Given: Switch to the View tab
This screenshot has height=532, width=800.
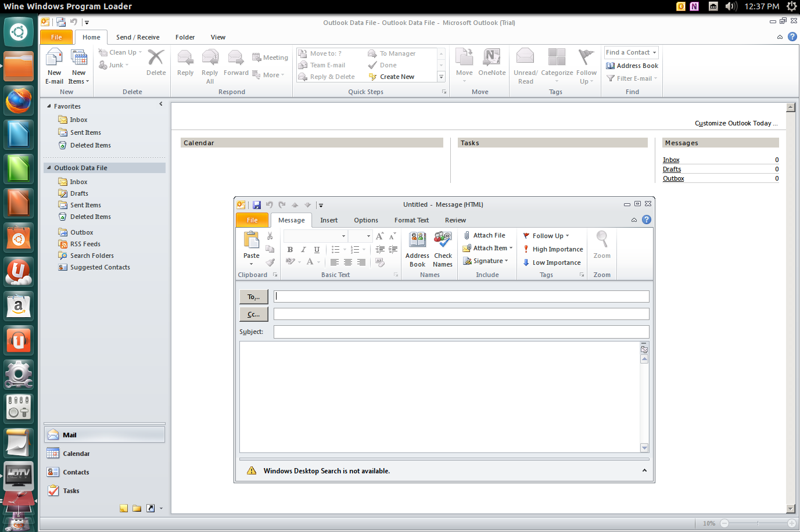Looking at the screenshot, I should click(218, 37).
